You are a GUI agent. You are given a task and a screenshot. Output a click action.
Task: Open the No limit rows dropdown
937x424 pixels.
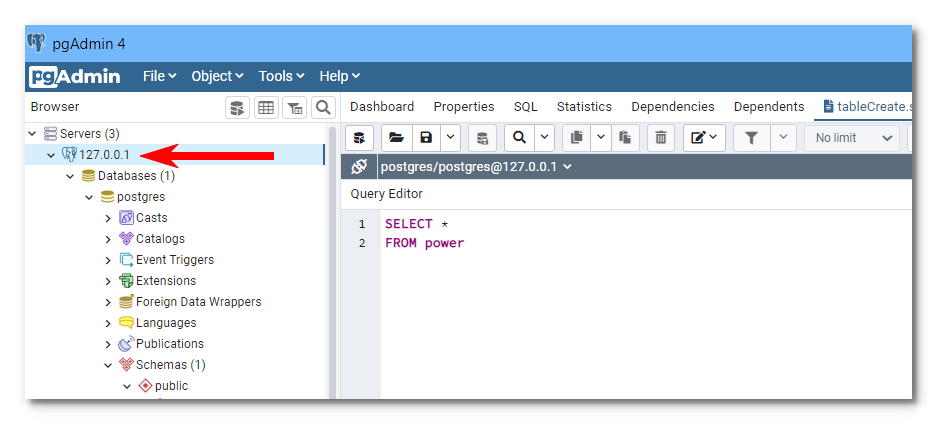[852, 138]
